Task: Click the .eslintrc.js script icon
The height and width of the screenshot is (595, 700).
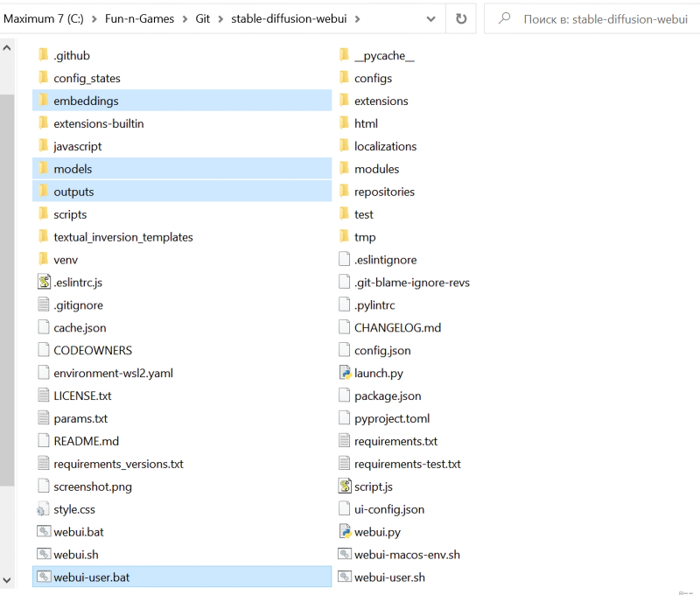Action: (45, 283)
